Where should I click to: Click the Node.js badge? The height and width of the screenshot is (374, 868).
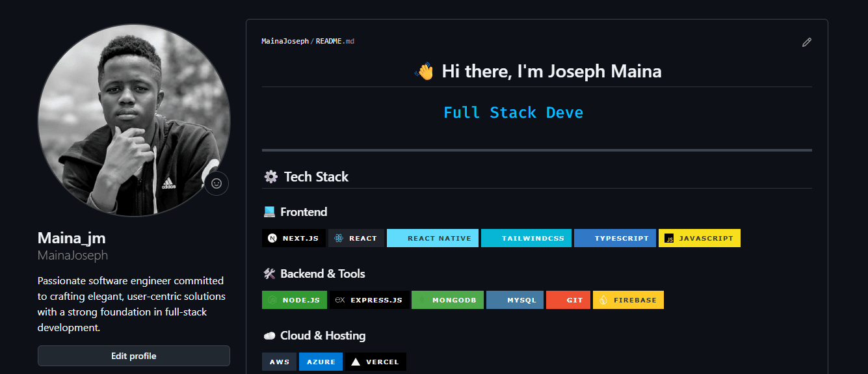[294, 300]
